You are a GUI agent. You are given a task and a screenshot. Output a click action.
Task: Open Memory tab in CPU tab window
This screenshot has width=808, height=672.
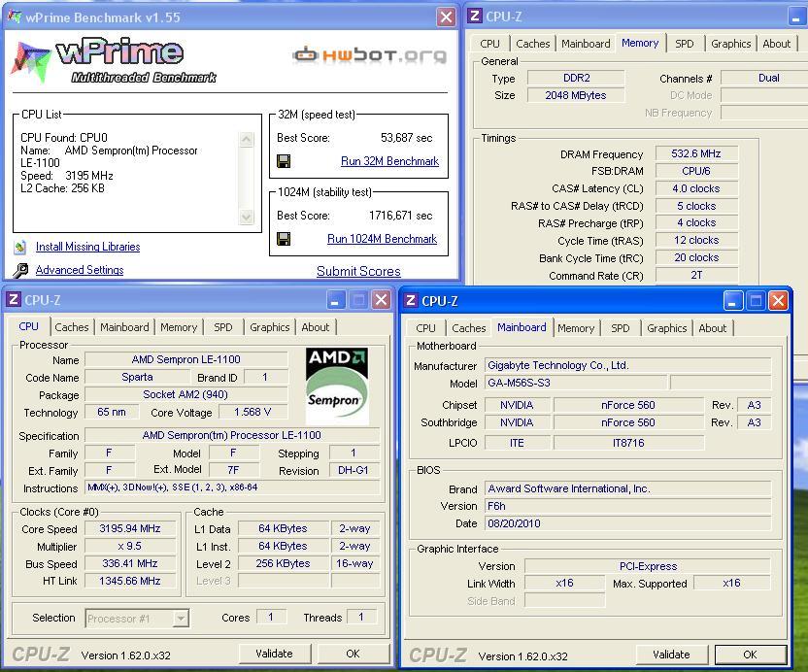(x=179, y=327)
